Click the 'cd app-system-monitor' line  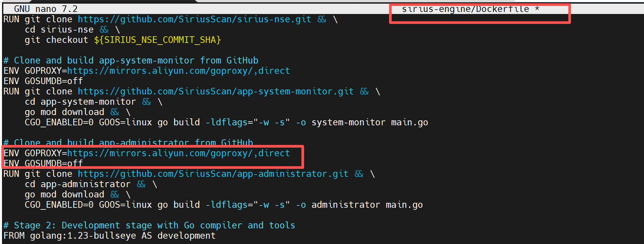94,102
